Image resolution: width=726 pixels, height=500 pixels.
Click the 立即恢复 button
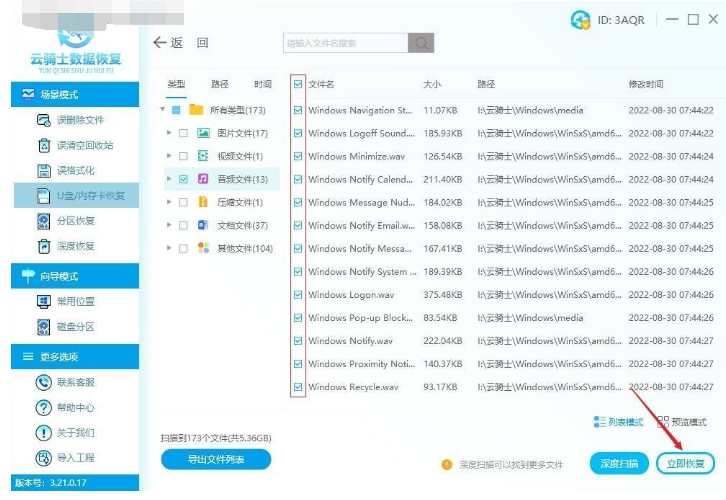click(x=685, y=463)
